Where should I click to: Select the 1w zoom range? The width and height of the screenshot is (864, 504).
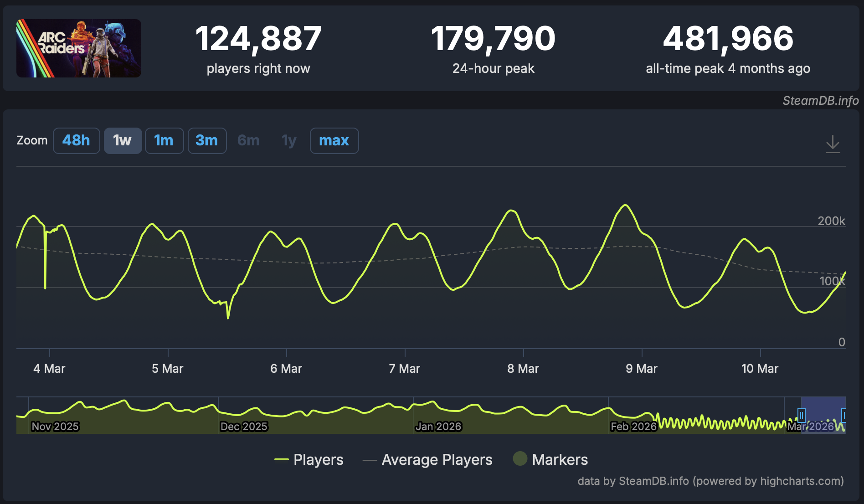[x=123, y=141]
